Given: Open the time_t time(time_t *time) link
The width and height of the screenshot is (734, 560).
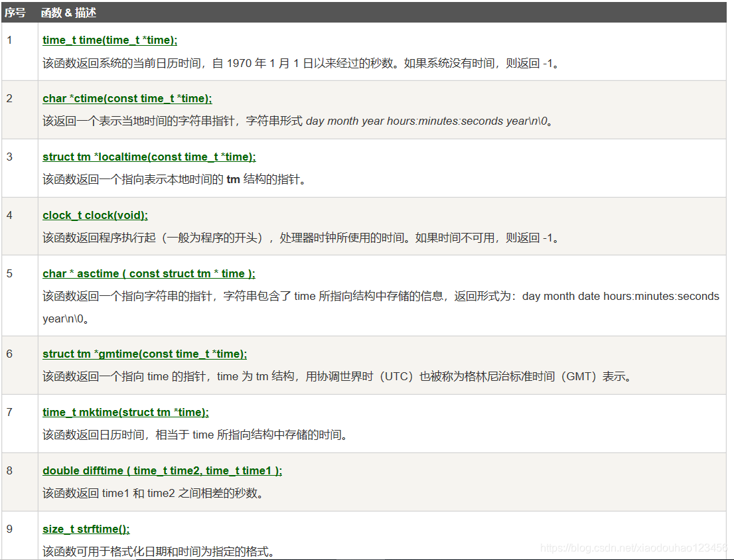Looking at the screenshot, I should [110, 40].
